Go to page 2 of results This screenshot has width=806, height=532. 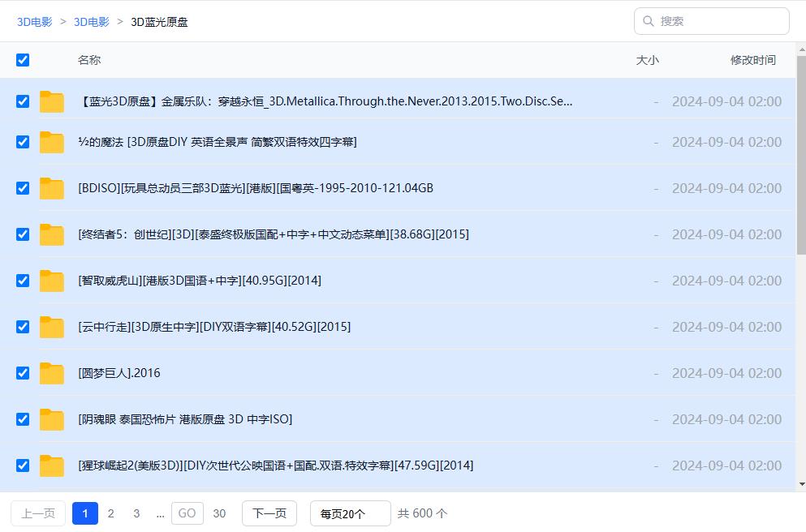point(111,513)
